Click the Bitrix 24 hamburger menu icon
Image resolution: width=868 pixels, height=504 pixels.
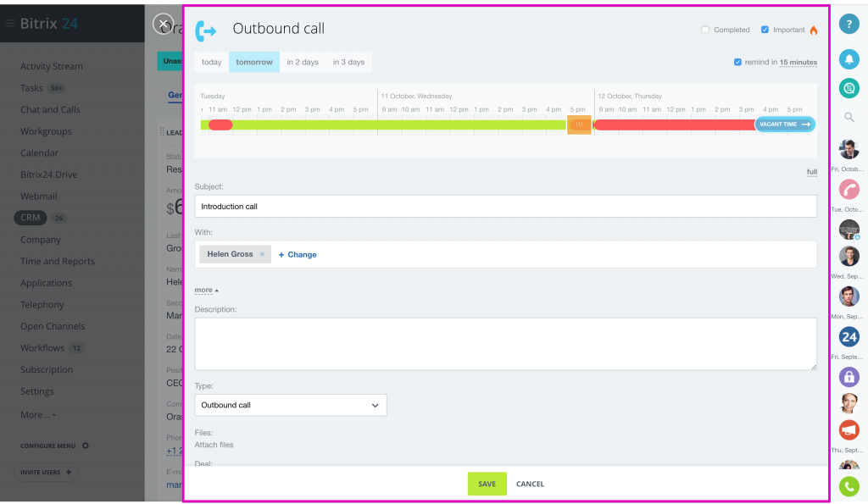(x=10, y=23)
